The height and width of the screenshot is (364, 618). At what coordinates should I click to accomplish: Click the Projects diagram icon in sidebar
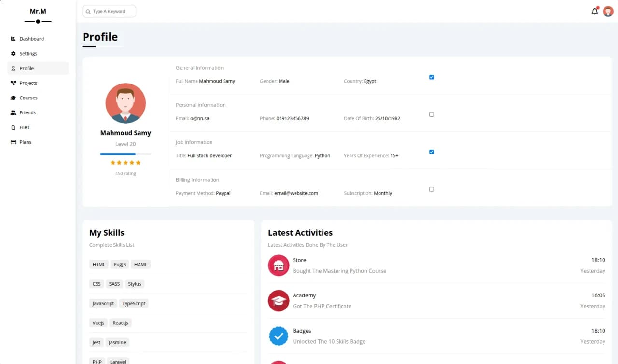(x=14, y=83)
